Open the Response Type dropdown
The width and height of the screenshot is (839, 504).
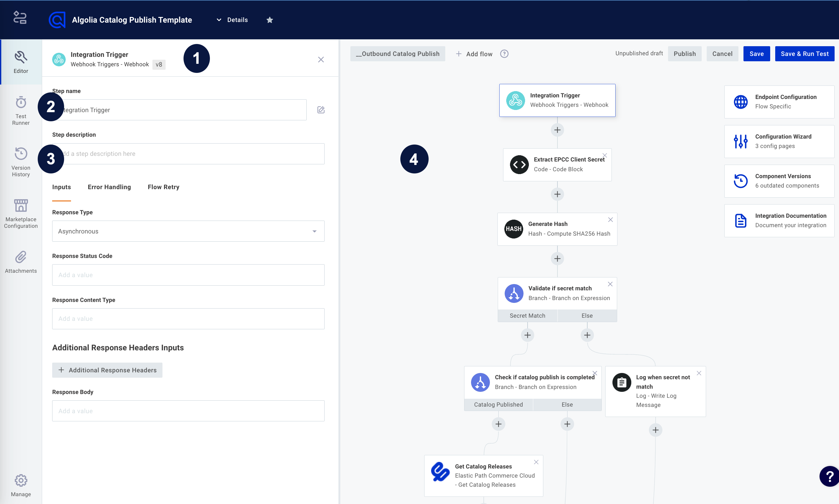[x=188, y=231]
